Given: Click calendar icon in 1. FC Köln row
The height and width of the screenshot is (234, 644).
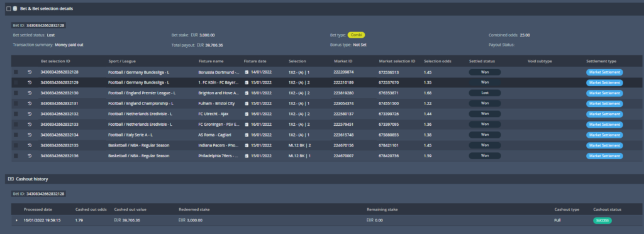Looking at the screenshot, I should click(x=247, y=82).
